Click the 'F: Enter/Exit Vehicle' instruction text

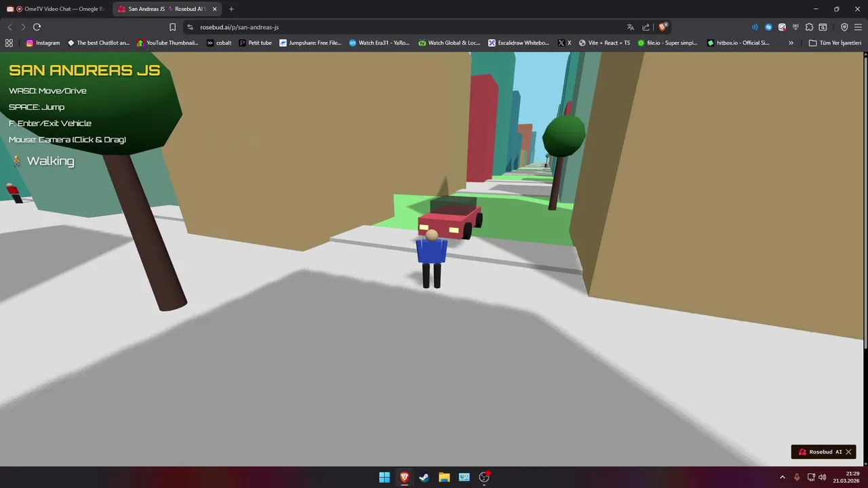50,123
